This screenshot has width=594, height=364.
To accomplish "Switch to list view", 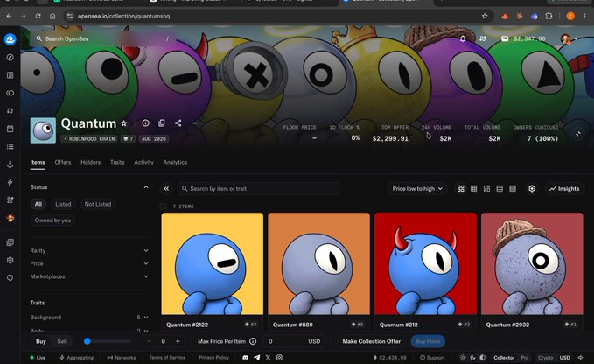I will 500,189.
